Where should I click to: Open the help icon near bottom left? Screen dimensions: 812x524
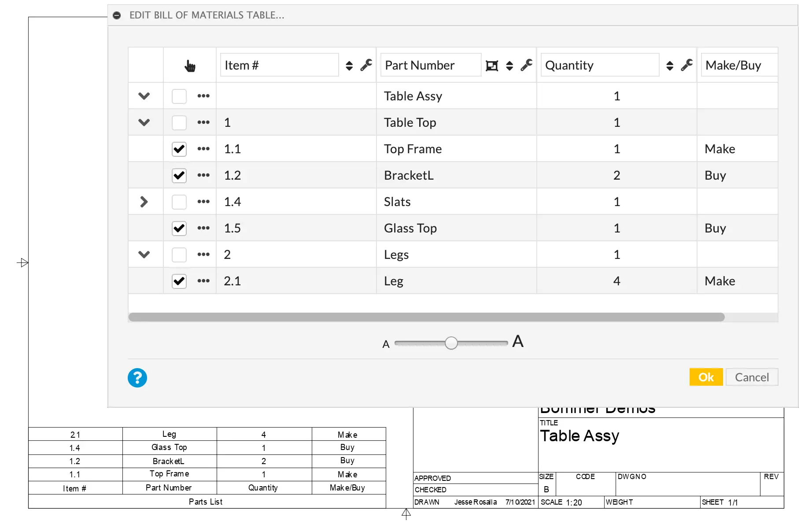(137, 377)
